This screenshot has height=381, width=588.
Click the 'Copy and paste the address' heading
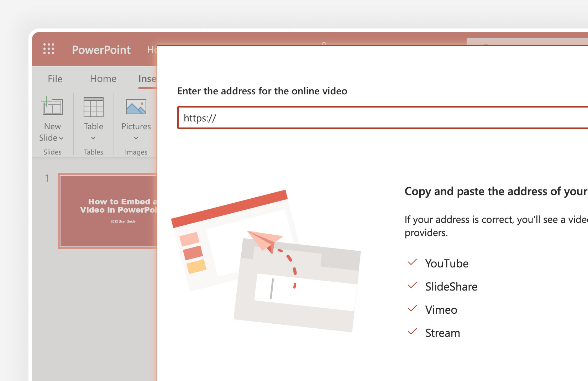pyautogui.click(x=496, y=192)
